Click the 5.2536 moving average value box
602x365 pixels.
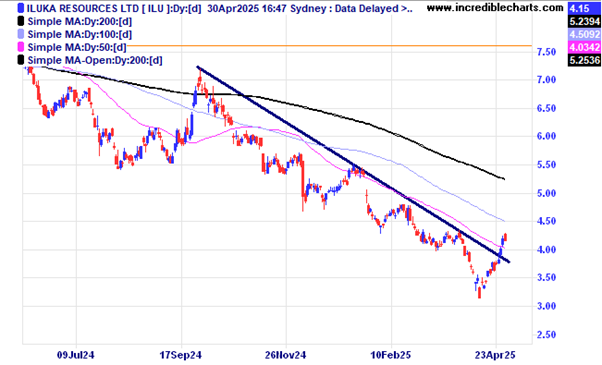[584, 60]
